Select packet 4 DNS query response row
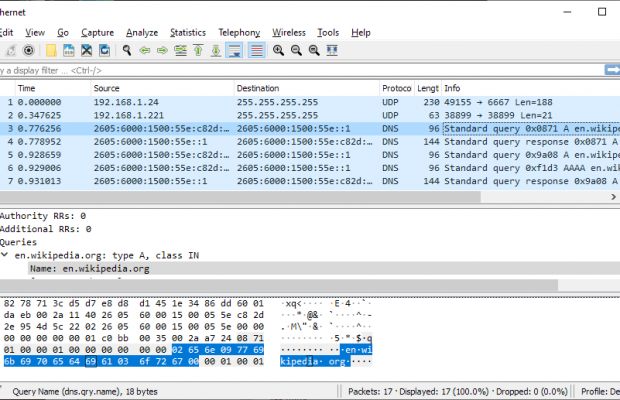 (300, 142)
